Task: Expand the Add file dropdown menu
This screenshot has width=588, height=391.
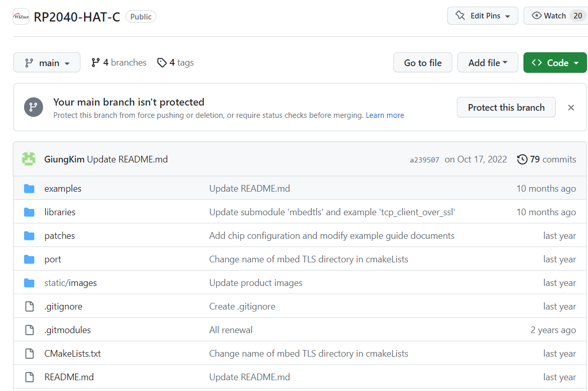Action: pos(488,63)
